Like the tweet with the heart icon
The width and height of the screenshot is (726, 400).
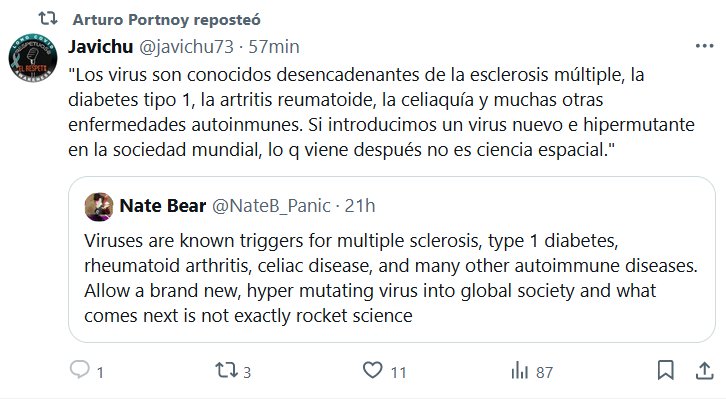374,372
